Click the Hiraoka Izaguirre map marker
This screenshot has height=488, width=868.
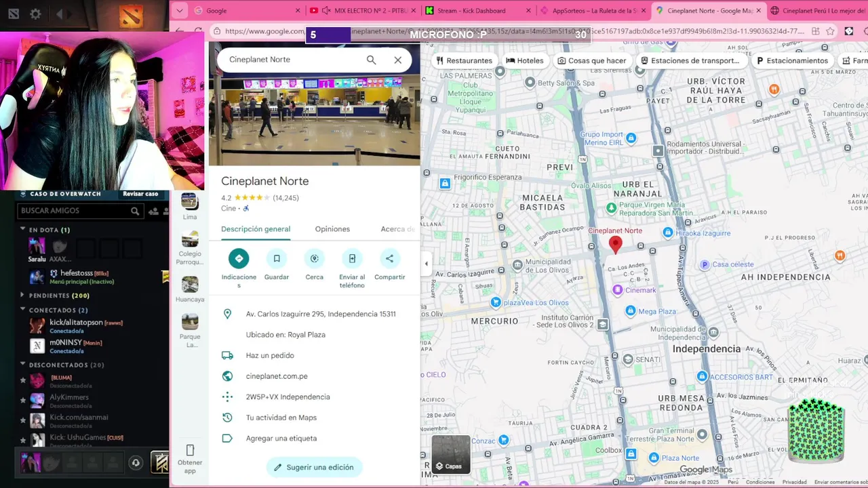click(668, 232)
